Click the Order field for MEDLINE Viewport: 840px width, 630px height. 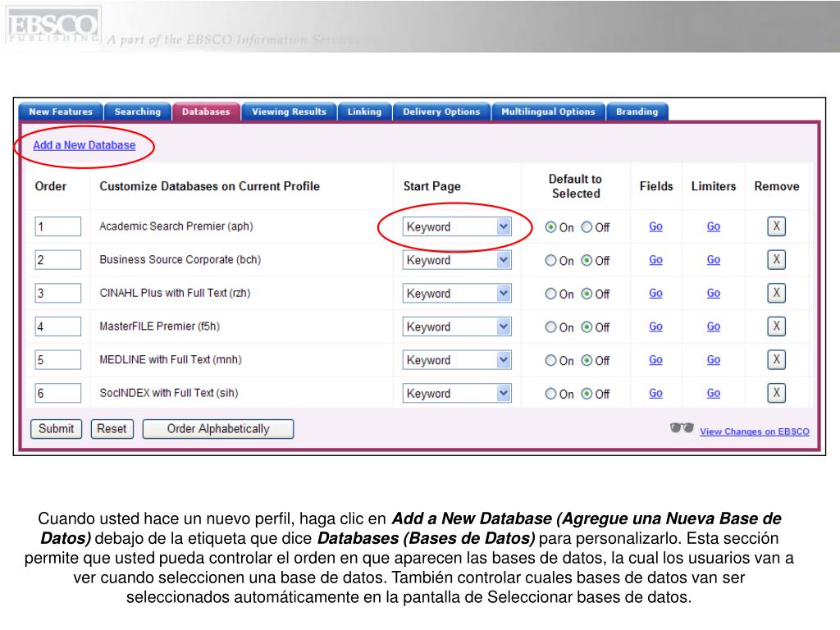(58, 359)
